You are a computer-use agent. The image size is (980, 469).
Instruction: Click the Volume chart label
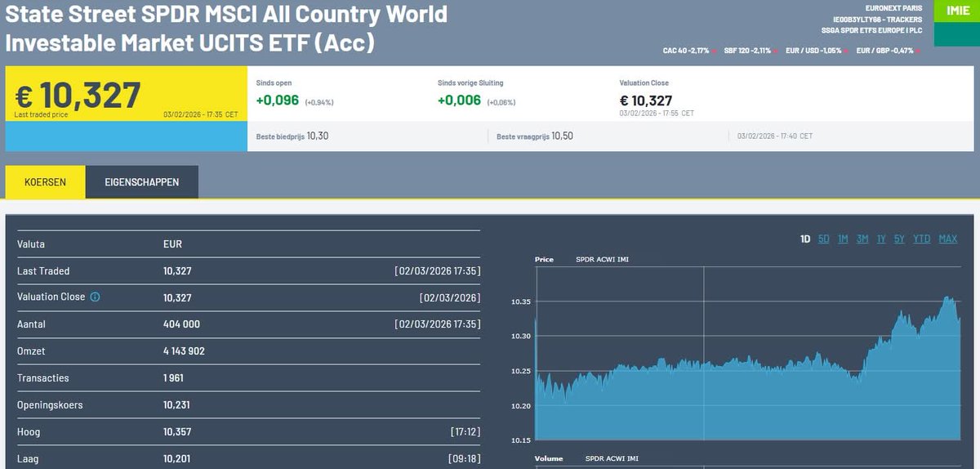click(x=549, y=459)
